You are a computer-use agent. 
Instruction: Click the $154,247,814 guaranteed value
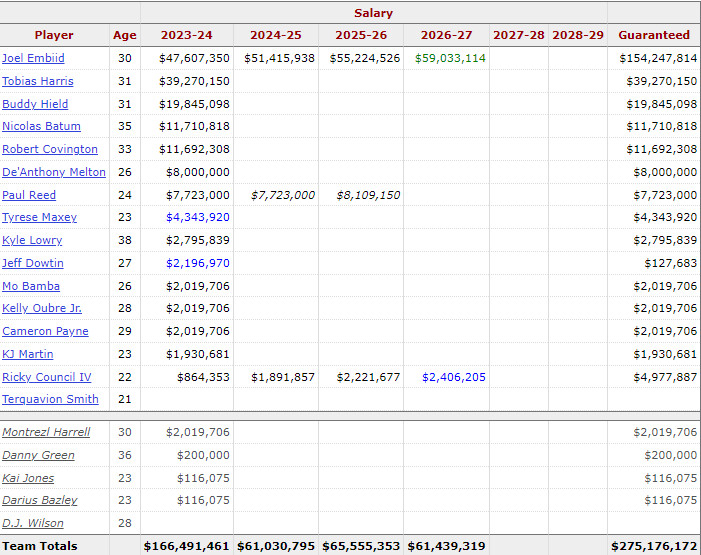(x=658, y=58)
